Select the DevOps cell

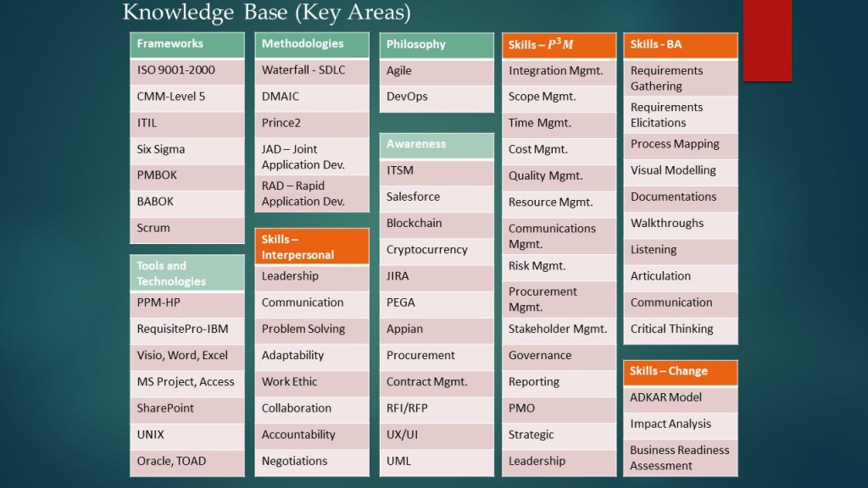(x=436, y=97)
